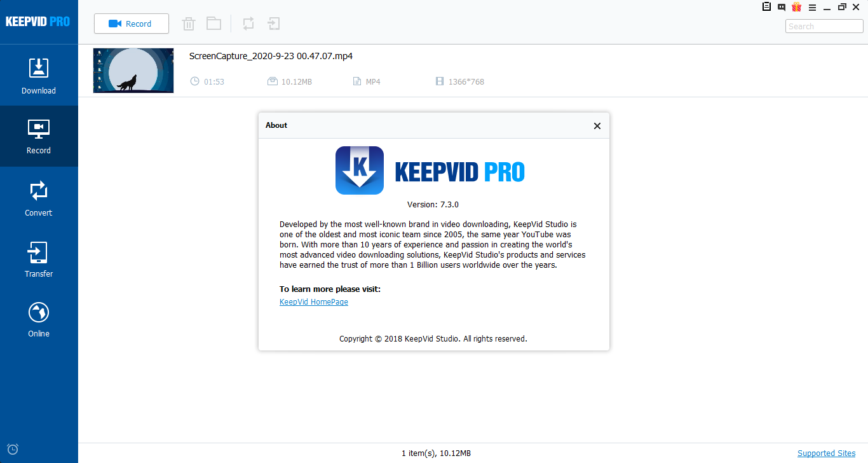Viewport: 868px width, 463px height.
Task: Click the 1 item(s), 10.12MB status text
Action: click(x=437, y=453)
